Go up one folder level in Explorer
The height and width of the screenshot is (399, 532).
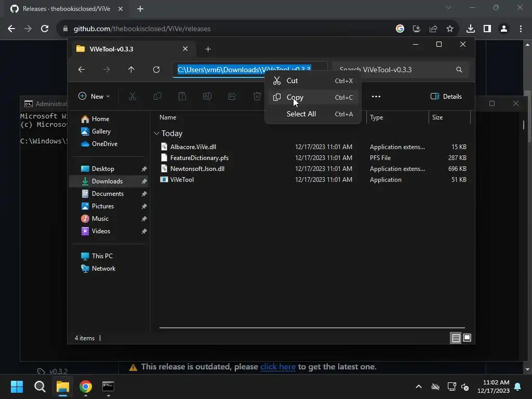tap(131, 70)
